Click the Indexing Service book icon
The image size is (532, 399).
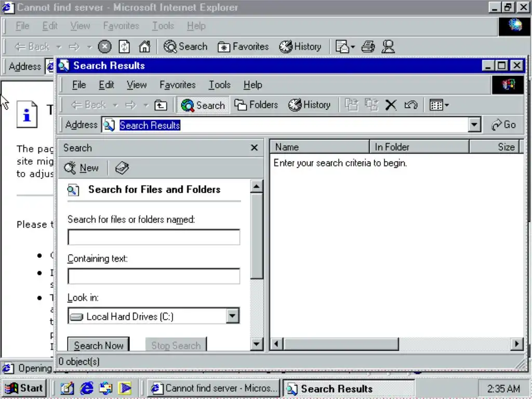tap(122, 168)
